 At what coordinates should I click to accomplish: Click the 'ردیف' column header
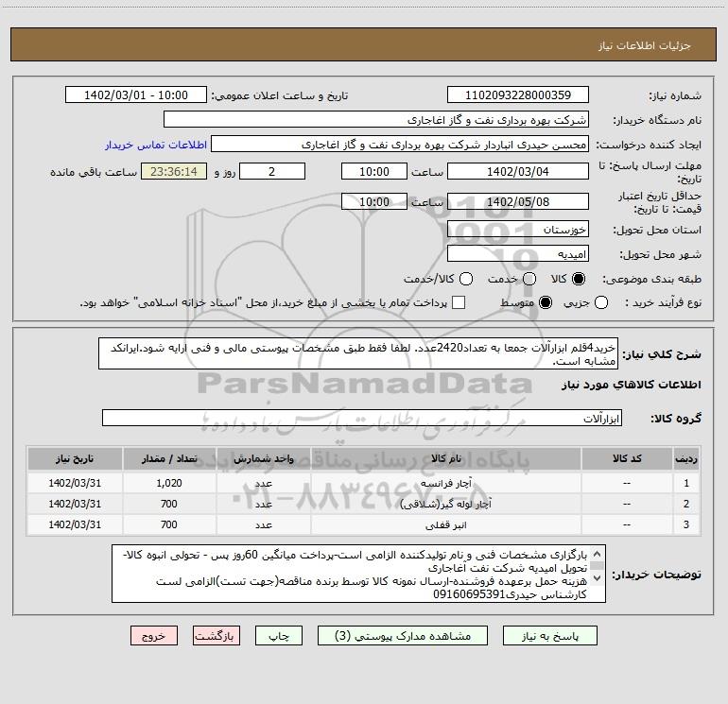[x=686, y=458]
